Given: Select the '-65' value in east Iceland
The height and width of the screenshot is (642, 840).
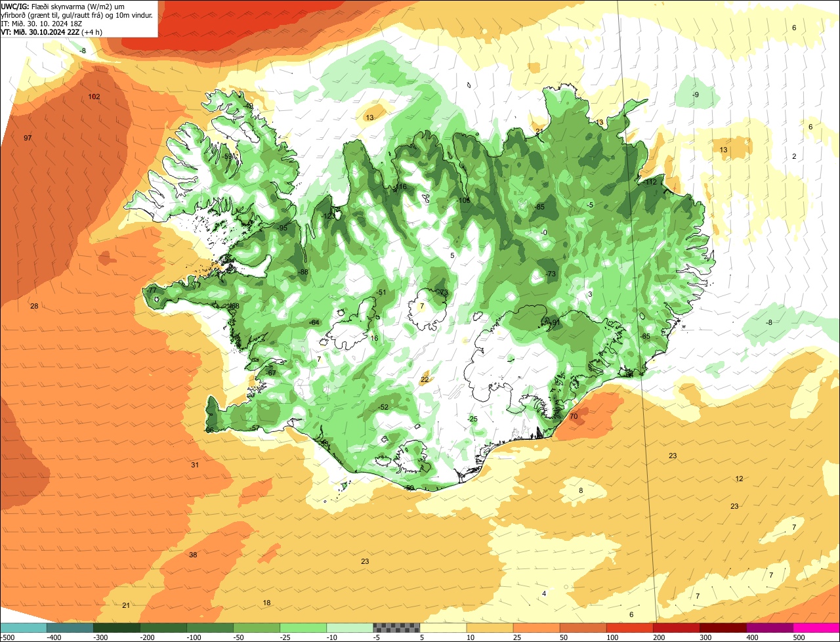Looking at the screenshot, I should pos(645,336).
